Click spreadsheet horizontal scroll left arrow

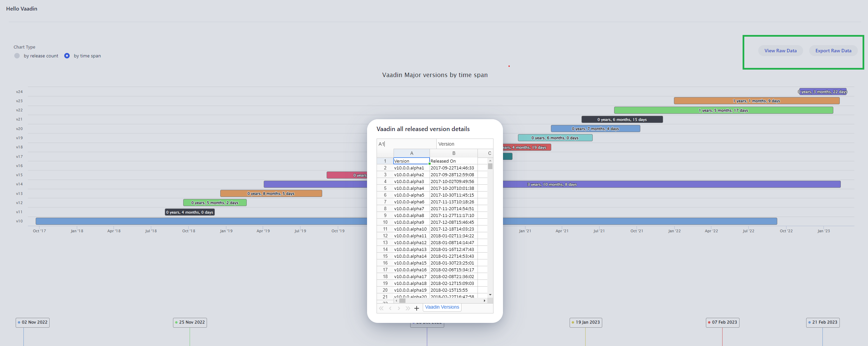(x=396, y=301)
